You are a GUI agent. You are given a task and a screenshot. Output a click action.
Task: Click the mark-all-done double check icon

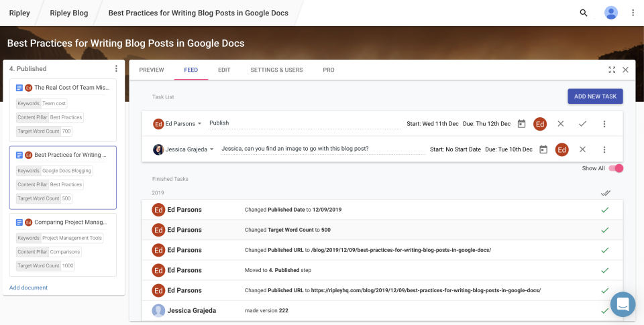(x=606, y=193)
